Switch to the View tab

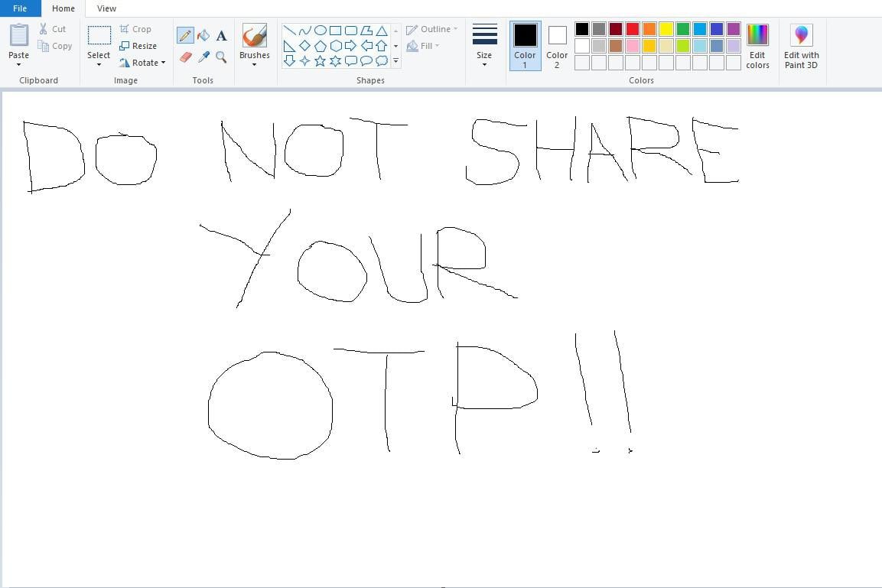pyautogui.click(x=106, y=8)
